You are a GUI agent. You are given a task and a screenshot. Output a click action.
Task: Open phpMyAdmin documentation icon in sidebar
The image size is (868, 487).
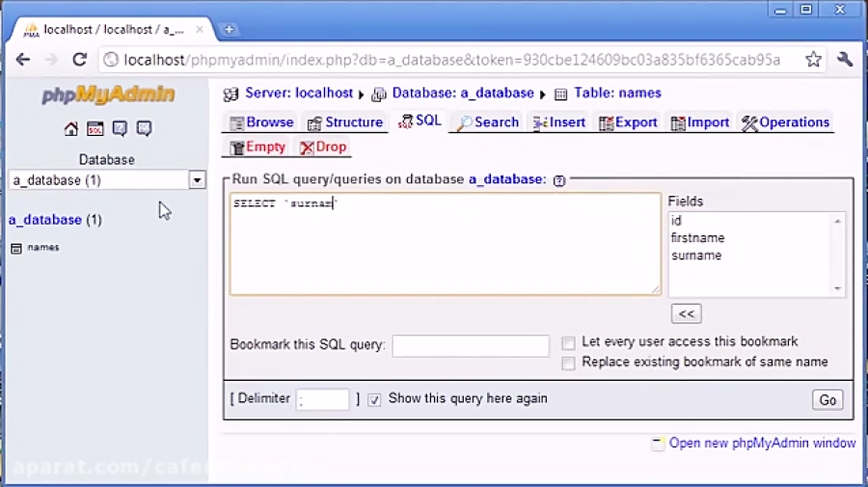pos(120,129)
